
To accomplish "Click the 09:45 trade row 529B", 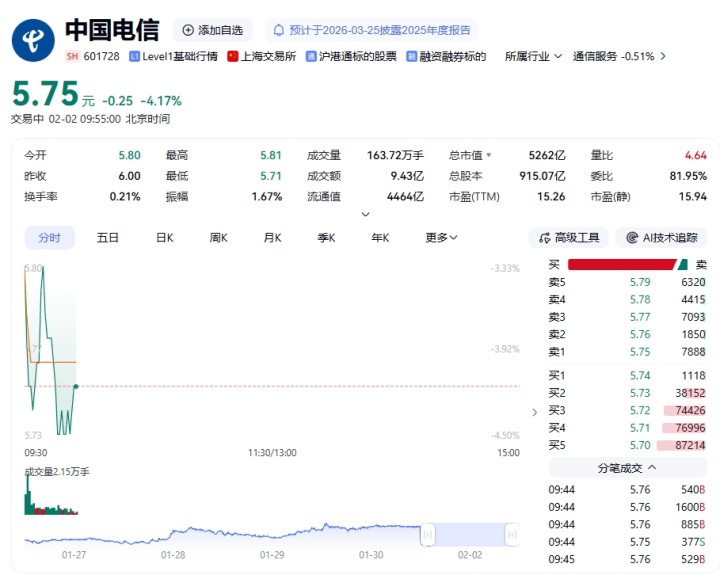I will [627, 559].
